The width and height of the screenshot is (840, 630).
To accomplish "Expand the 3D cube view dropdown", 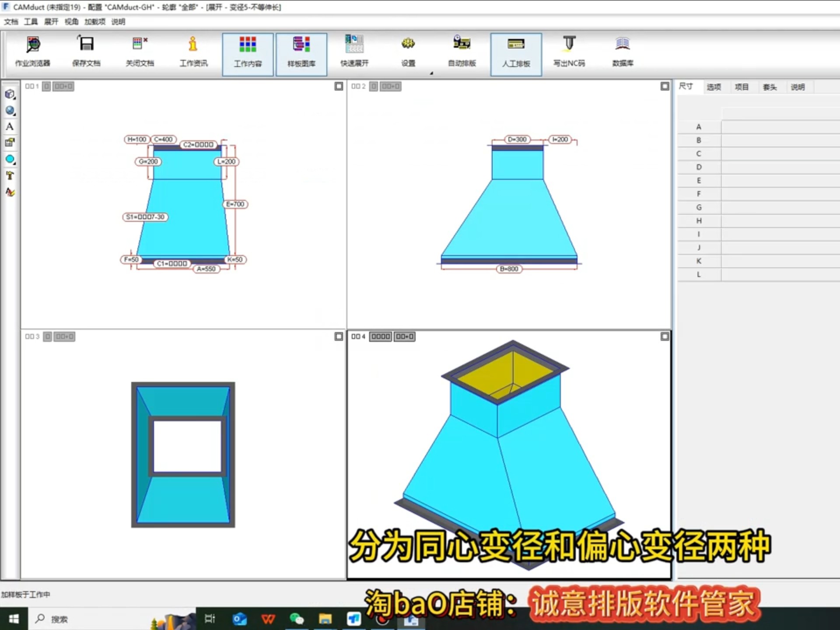I will [10, 94].
